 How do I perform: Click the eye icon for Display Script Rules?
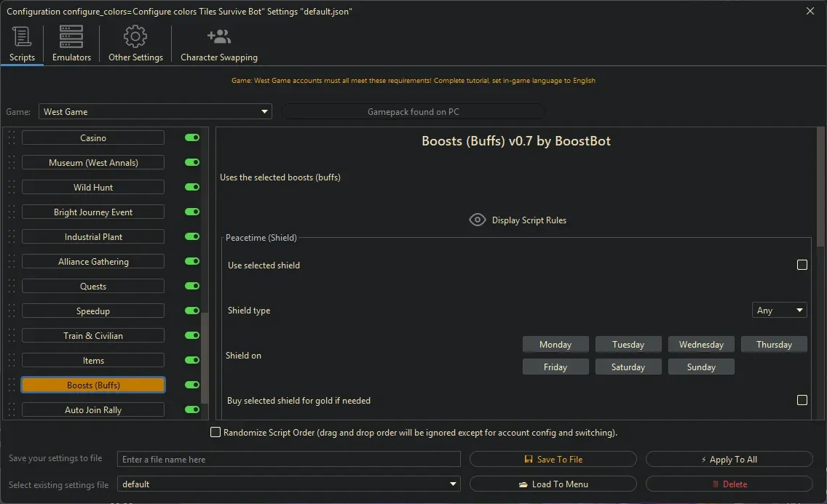coord(478,220)
